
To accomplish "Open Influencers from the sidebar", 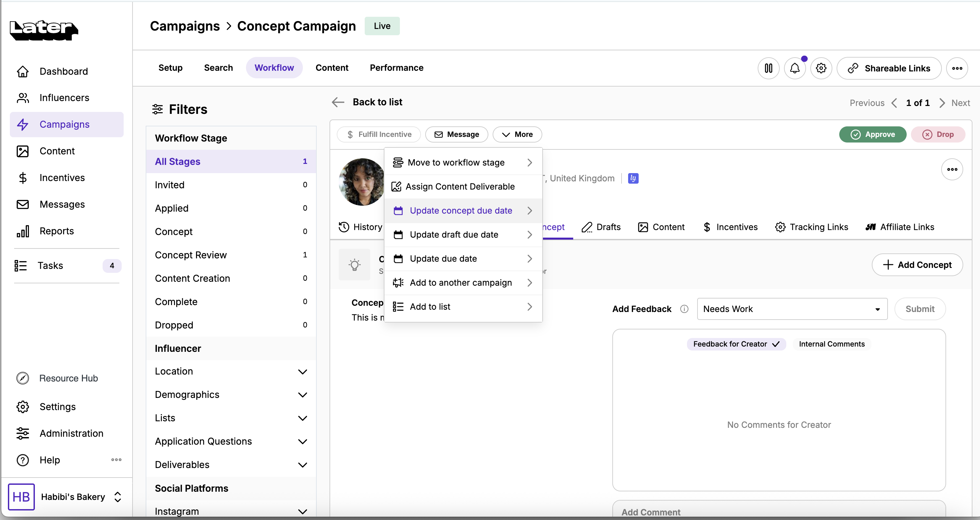I will (x=66, y=98).
